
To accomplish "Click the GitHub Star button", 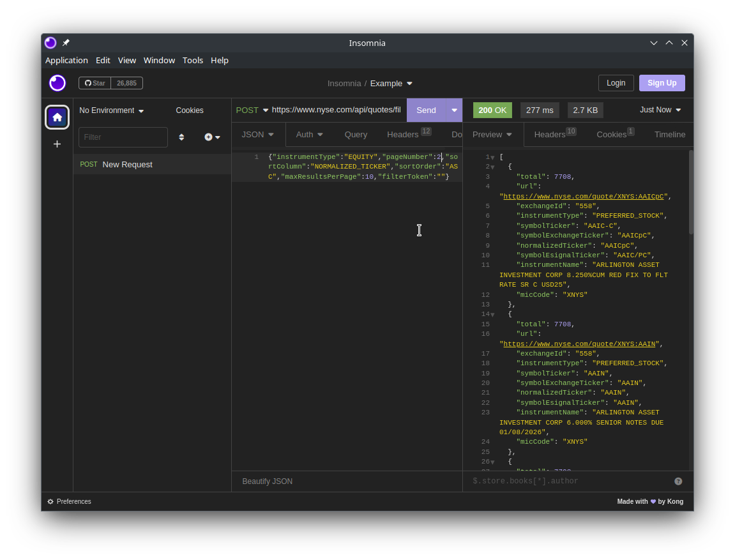I will click(x=95, y=83).
